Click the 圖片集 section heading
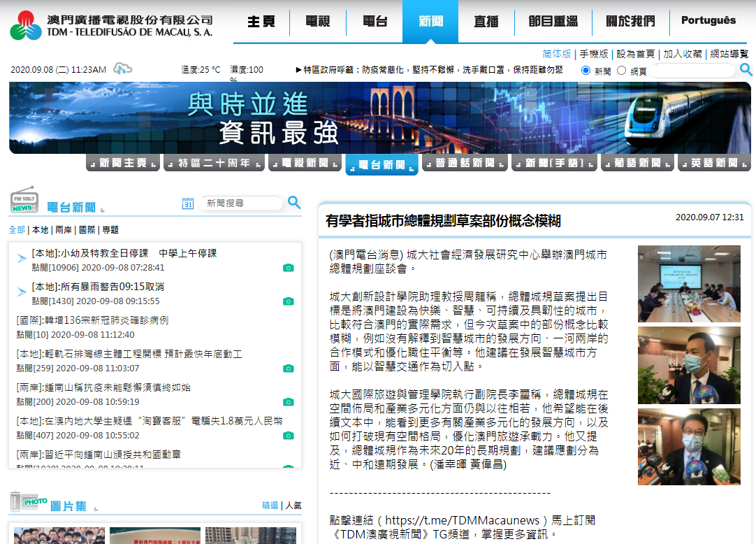The height and width of the screenshot is (544, 756). pos(68,506)
